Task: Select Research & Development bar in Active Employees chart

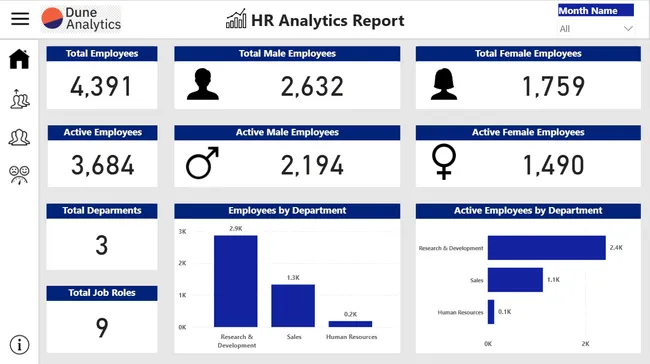Action: [x=546, y=248]
